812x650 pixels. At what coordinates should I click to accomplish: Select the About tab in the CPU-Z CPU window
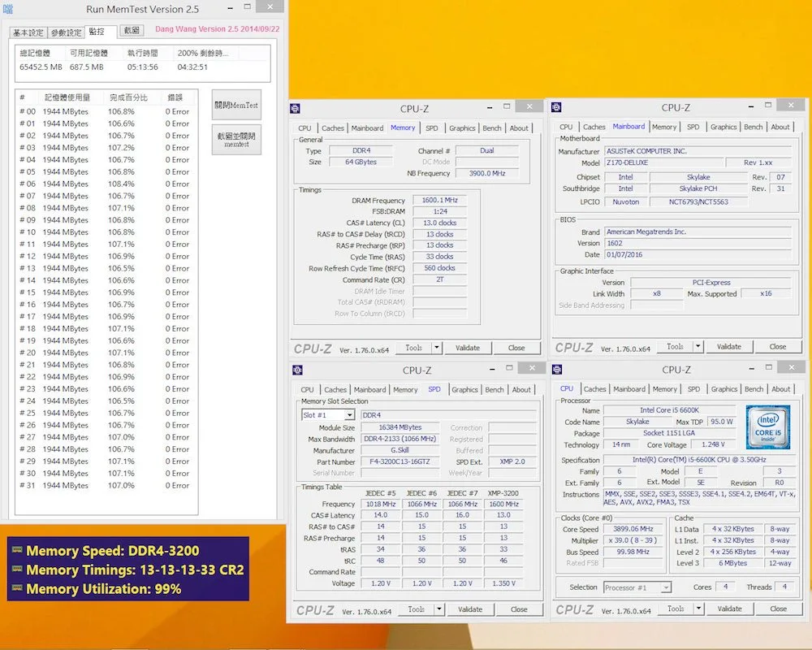[x=781, y=388]
